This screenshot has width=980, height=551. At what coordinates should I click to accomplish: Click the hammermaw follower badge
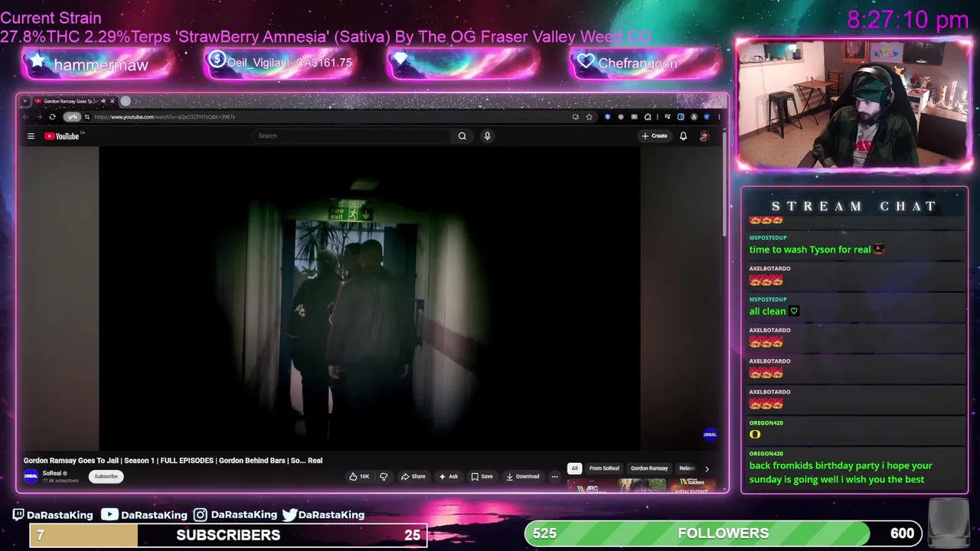[96, 64]
